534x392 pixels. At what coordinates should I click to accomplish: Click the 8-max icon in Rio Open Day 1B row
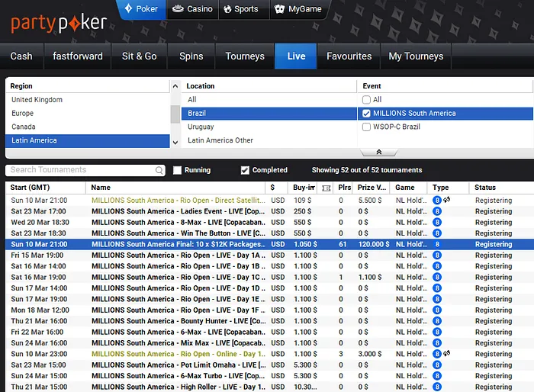[x=437, y=266]
